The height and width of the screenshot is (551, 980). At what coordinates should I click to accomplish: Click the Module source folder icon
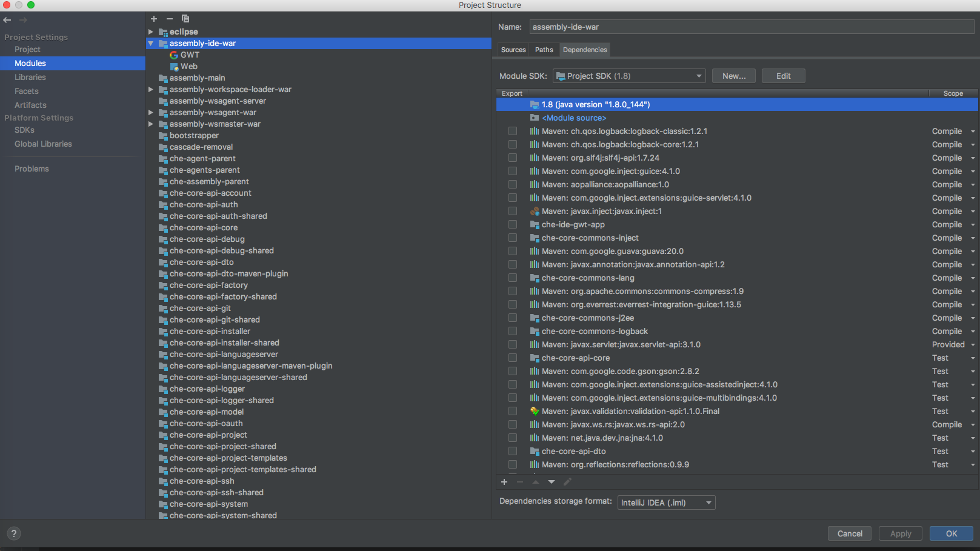[x=535, y=118]
